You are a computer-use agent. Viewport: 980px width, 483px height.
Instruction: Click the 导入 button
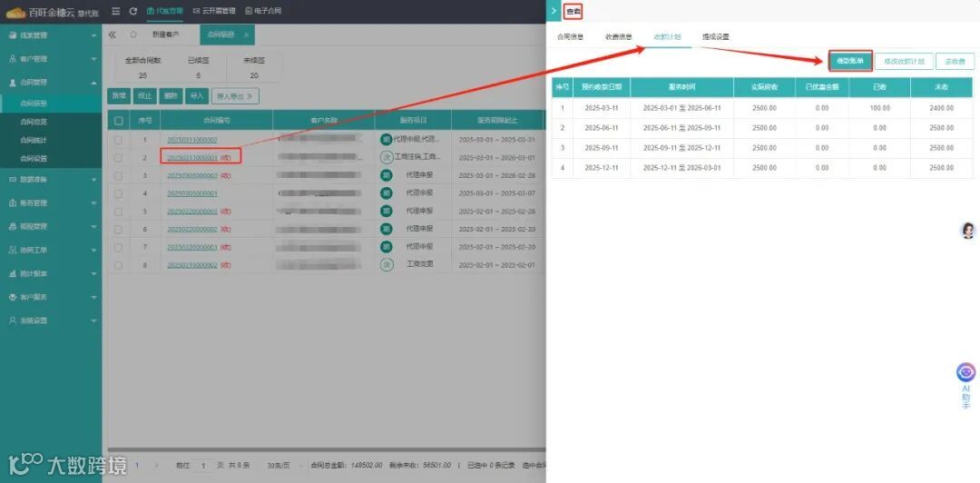point(196,95)
